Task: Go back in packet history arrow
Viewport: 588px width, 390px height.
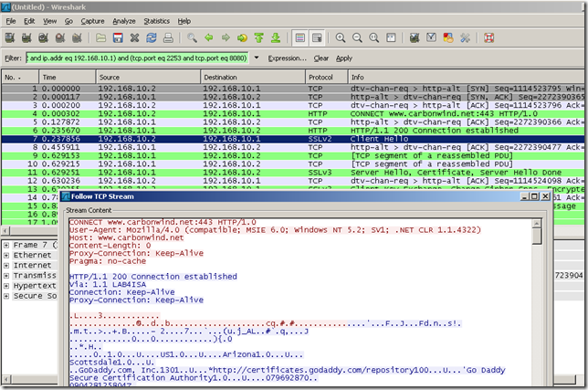Action: tap(209, 37)
